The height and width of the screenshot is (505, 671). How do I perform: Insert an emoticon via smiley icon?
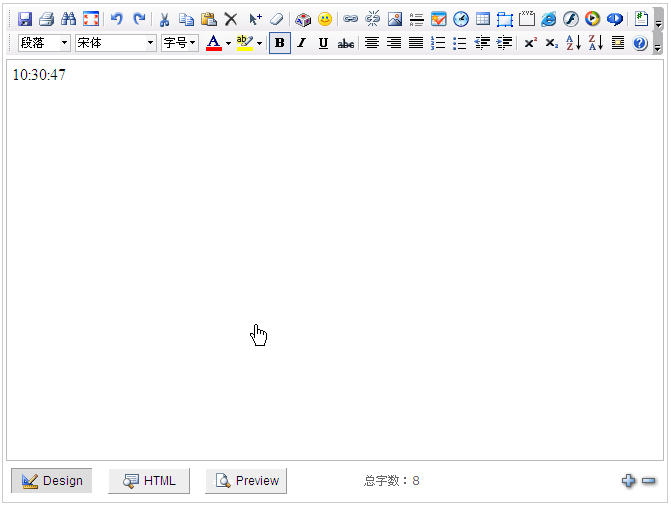(x=325, y=19)
